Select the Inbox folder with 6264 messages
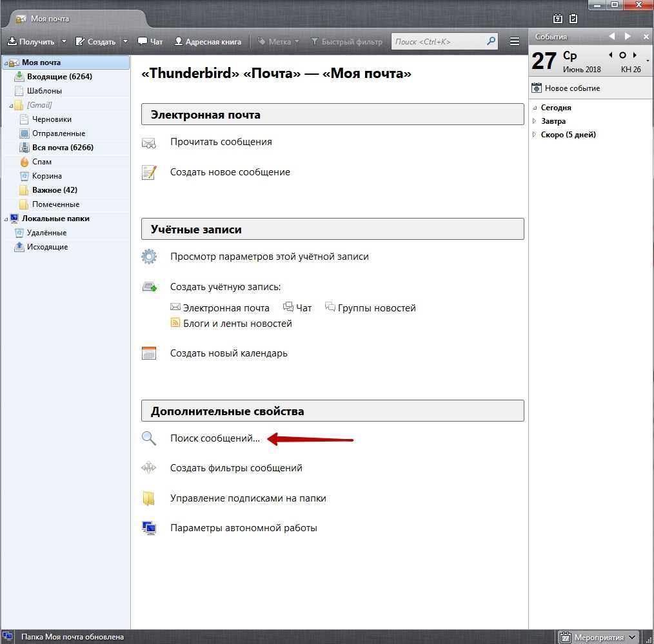Viewport: 654px width, 644px height. tap(59, 77)
